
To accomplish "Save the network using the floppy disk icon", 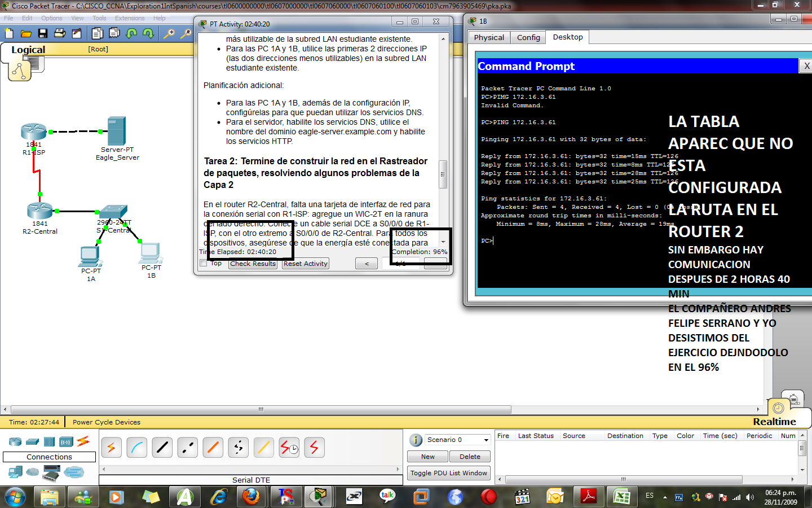I will [43, 34].
